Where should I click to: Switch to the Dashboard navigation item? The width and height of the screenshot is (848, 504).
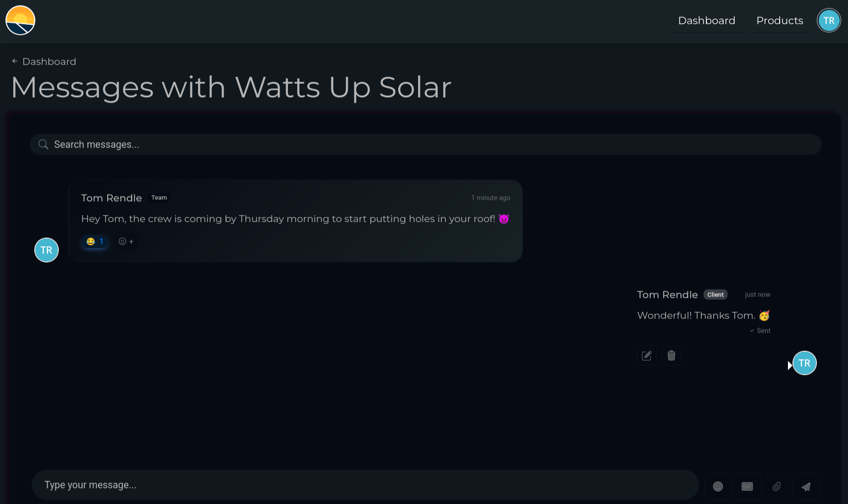coord(706,20)
